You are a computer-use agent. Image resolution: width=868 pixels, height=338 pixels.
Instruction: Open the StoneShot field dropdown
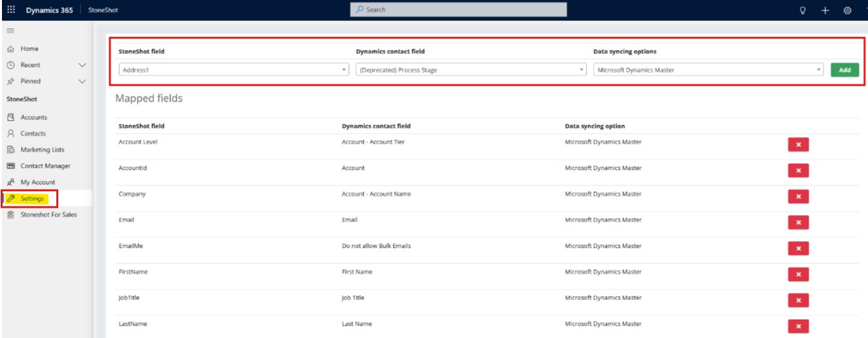234,70
